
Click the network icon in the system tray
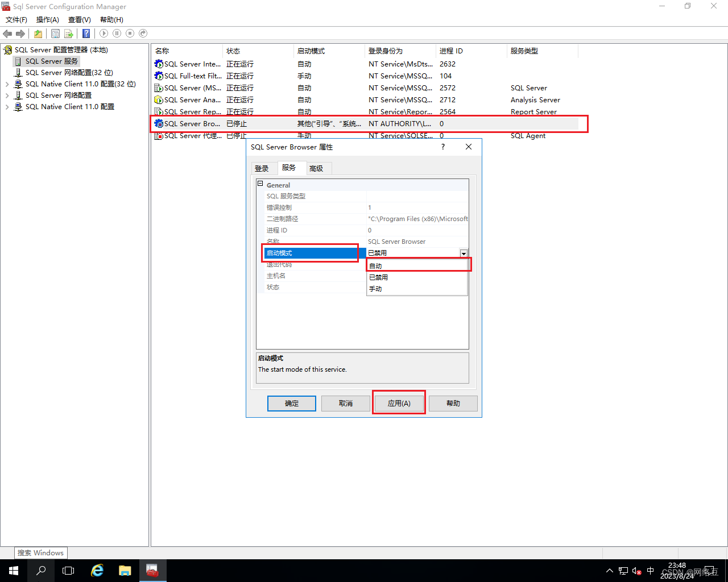tap(623, 571)
